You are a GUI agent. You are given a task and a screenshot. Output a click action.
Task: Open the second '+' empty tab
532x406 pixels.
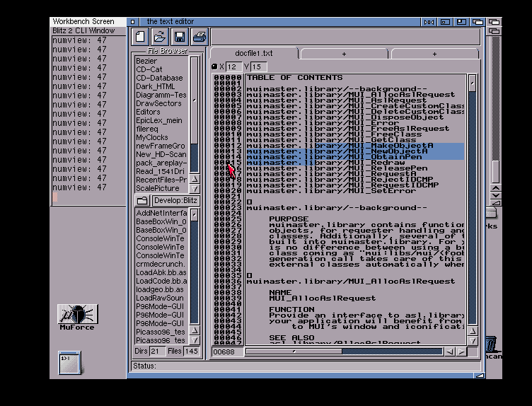point(434,54)
